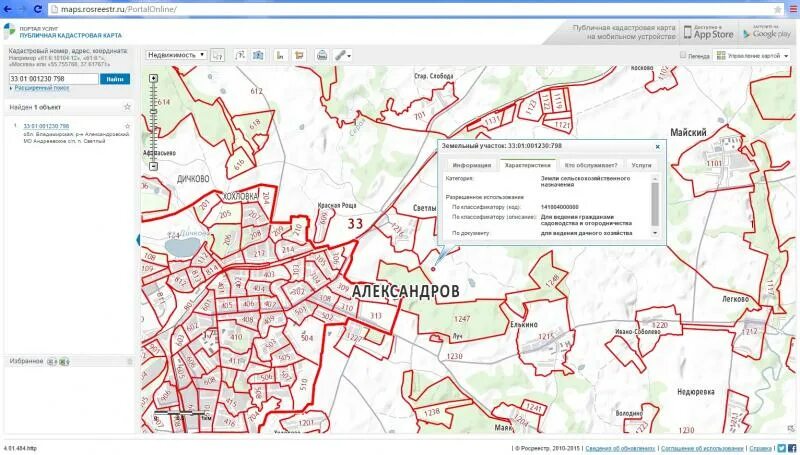Open favorites export icon next to Избранное
The width and height of the screenshot is (800, 455).
[x=64, y=362]
